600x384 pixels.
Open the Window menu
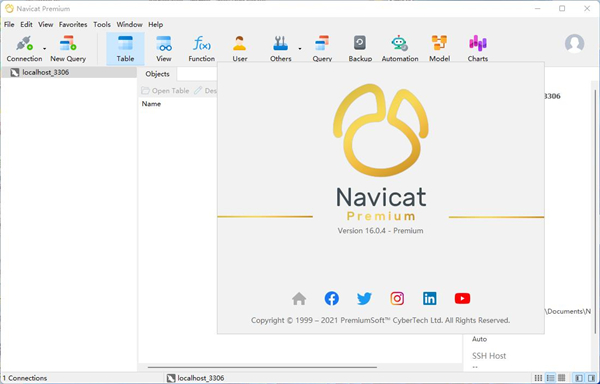pos(129,24)
